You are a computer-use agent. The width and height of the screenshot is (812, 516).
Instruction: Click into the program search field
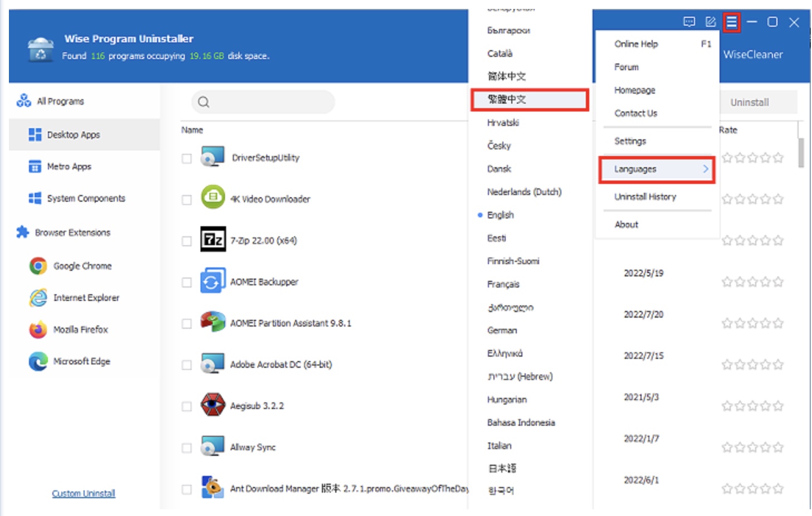point(263,102)
